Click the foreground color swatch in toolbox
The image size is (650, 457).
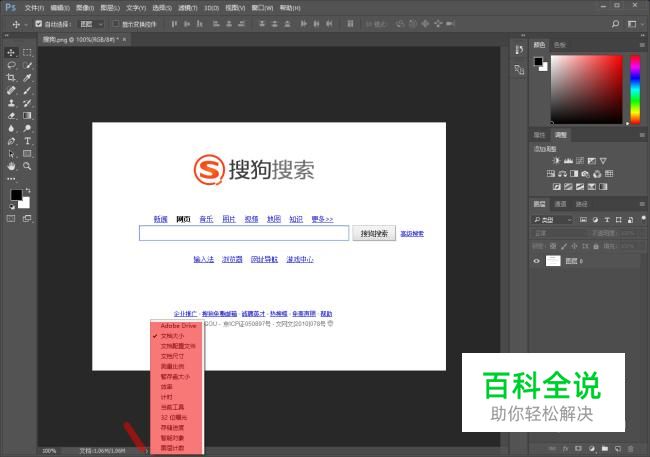pyautogui.click(x=16, y=195)
